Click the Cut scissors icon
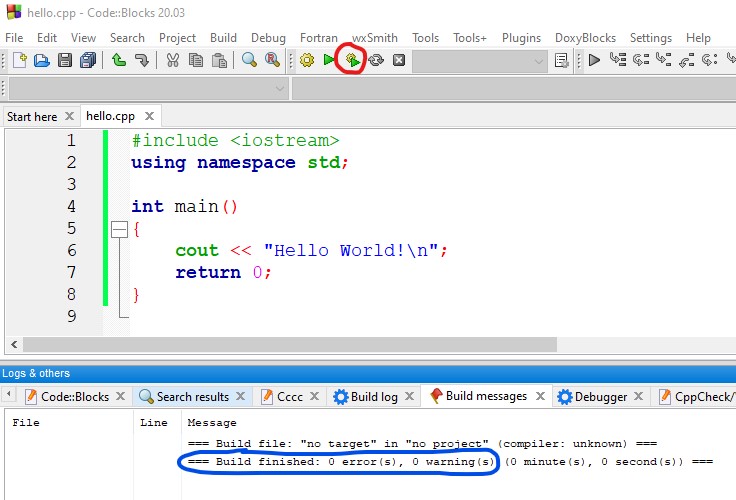736x500 pixels. (172, 61)
